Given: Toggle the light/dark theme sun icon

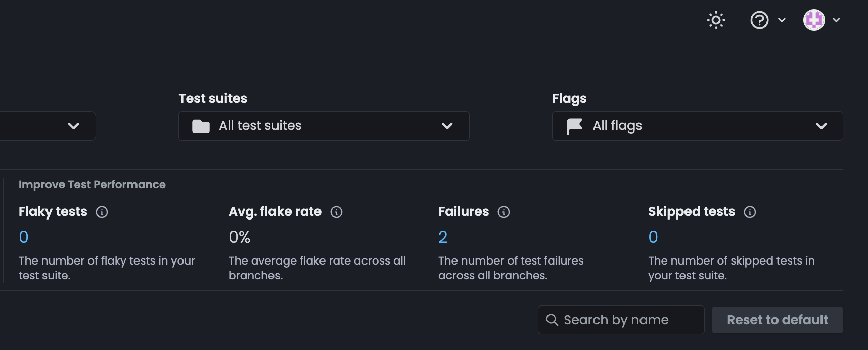Looking at the screenshot, I should pyautogui.click(x=716, y=20).
